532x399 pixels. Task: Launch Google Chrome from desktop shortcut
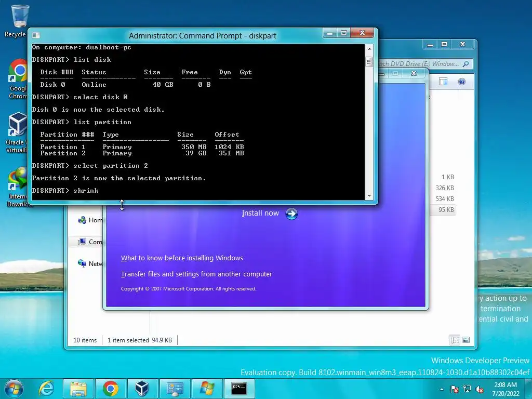(18, 71)
